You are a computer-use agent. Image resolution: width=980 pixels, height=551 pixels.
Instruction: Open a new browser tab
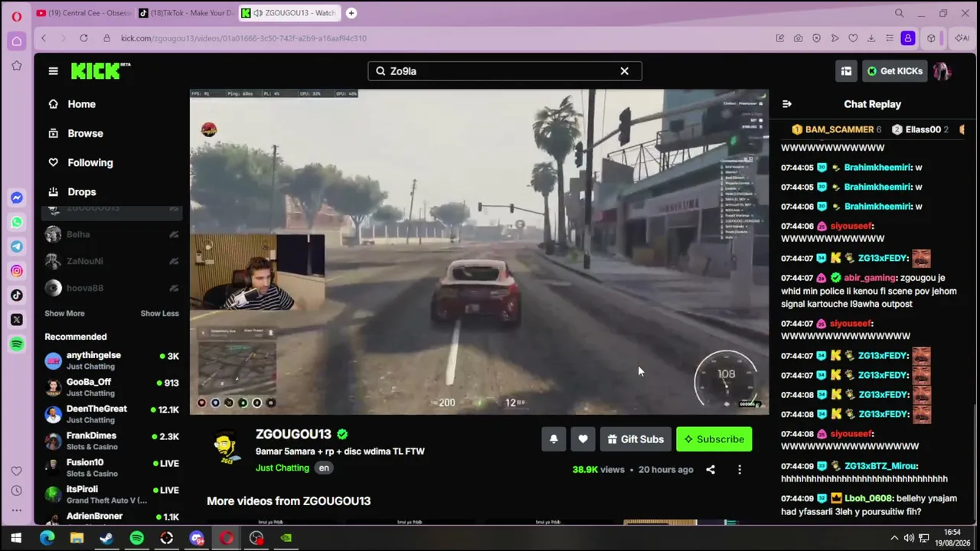(x=351, y=13)
